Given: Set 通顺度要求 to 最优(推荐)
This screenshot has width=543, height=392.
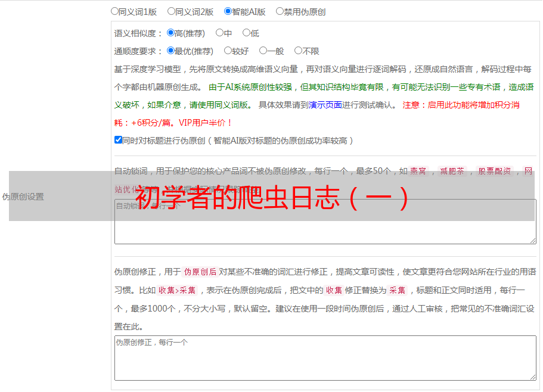Looking at the screenshot, I should 170,51.
